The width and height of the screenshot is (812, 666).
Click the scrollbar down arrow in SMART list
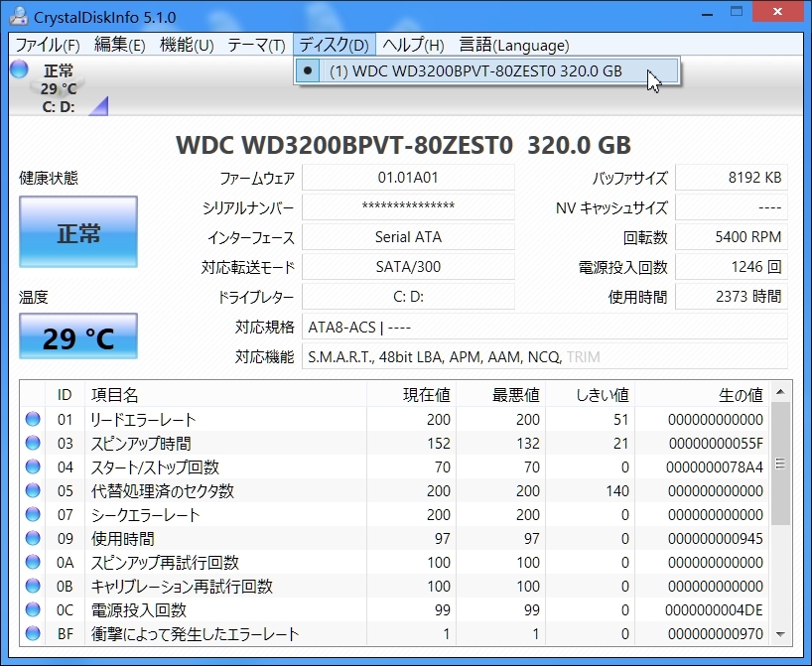pos(780,634)
